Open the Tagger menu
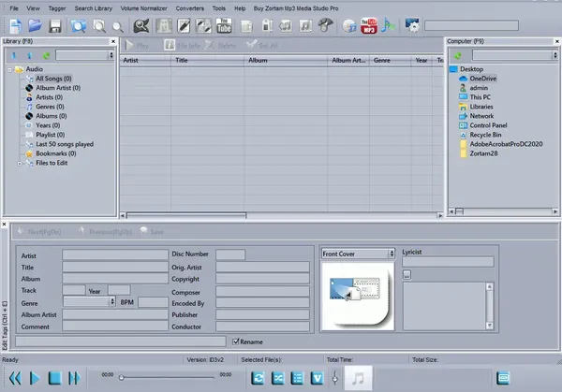Viewport: 562px width, 392px height. click(57, 8)
